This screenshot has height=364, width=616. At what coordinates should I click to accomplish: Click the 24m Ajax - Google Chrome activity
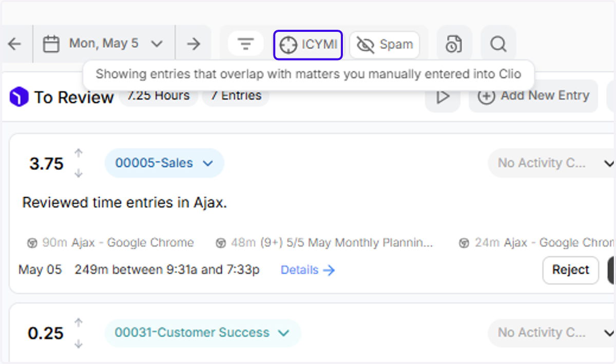coord(537,242)
